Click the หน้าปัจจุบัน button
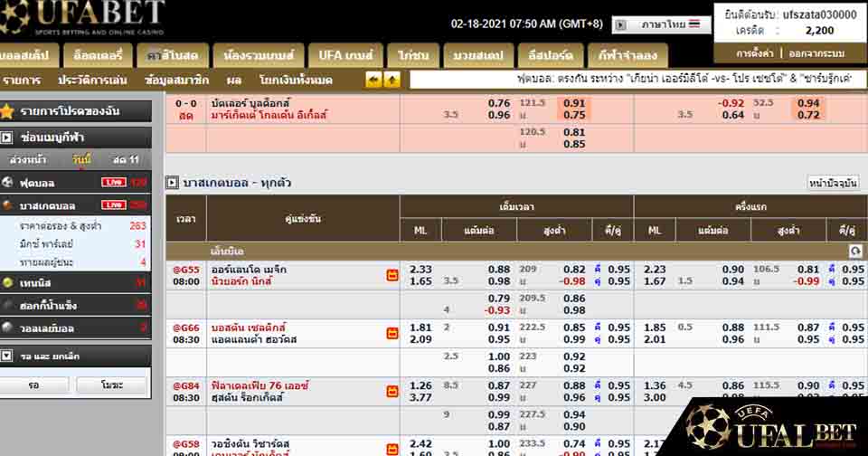The width and height of the screenshot is (868, 456). (x=832, y=183)
